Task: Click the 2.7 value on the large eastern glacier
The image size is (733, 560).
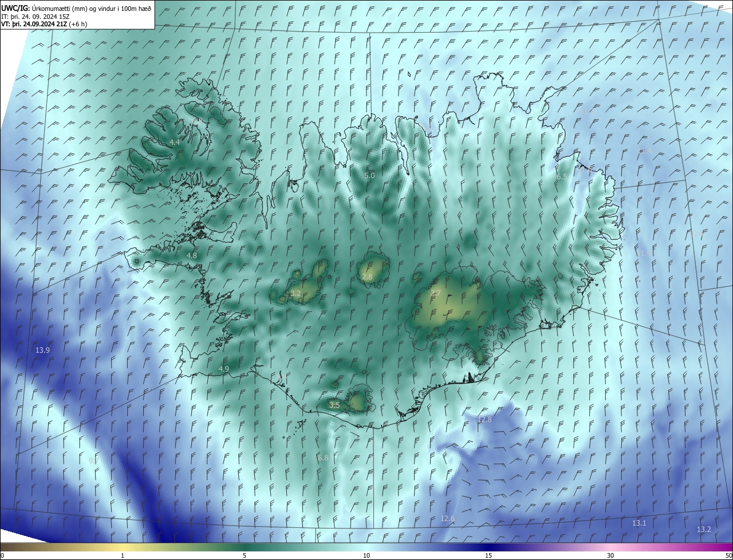Action: [x=435, y=293]
